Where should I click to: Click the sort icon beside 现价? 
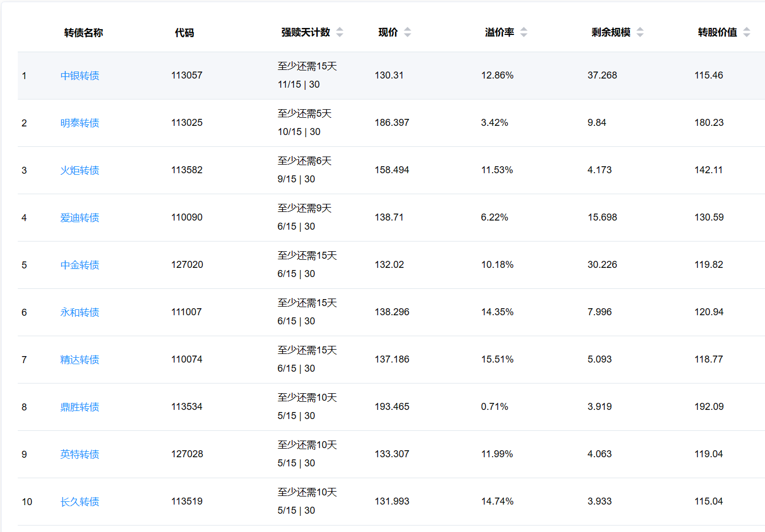408,32
